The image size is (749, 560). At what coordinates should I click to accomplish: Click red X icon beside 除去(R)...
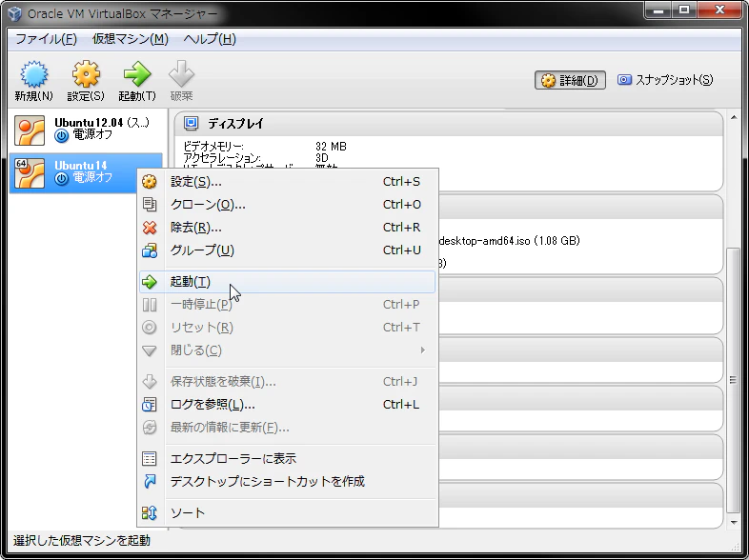point(150,228)
